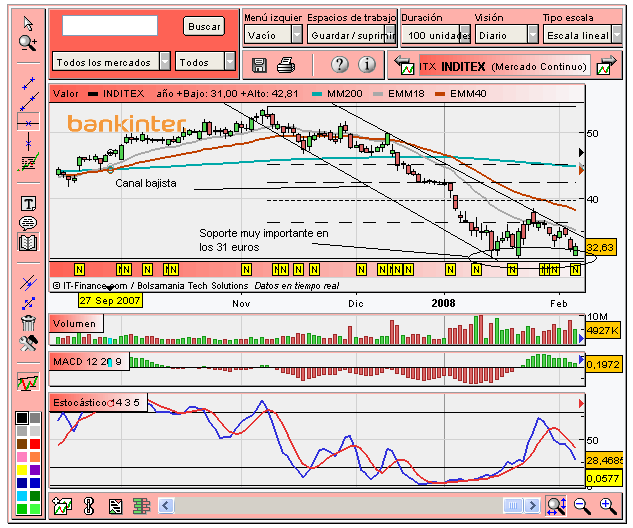The width and height of the screenshot is (633, 528).
Task: Zoom in with plus magnifier
Action: pos(608,506)
